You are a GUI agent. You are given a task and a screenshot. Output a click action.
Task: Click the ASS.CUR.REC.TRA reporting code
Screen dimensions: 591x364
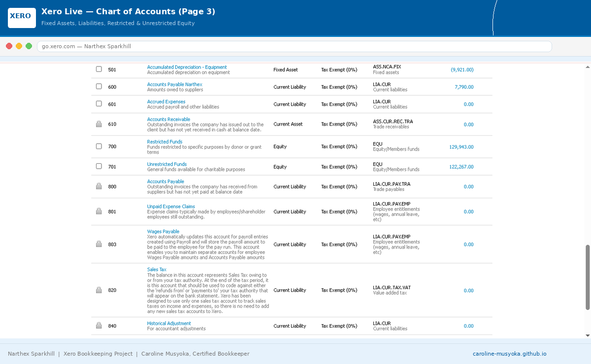click(393, 121)
